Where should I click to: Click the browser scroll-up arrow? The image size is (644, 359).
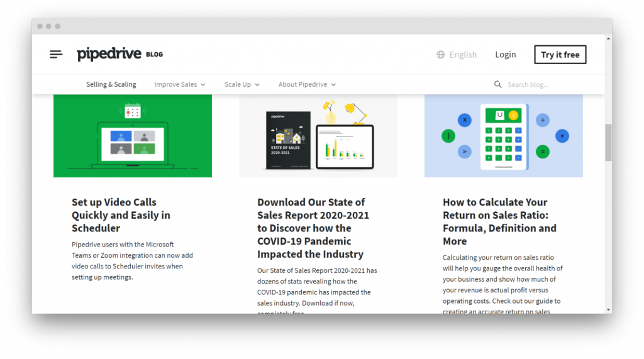608,39
